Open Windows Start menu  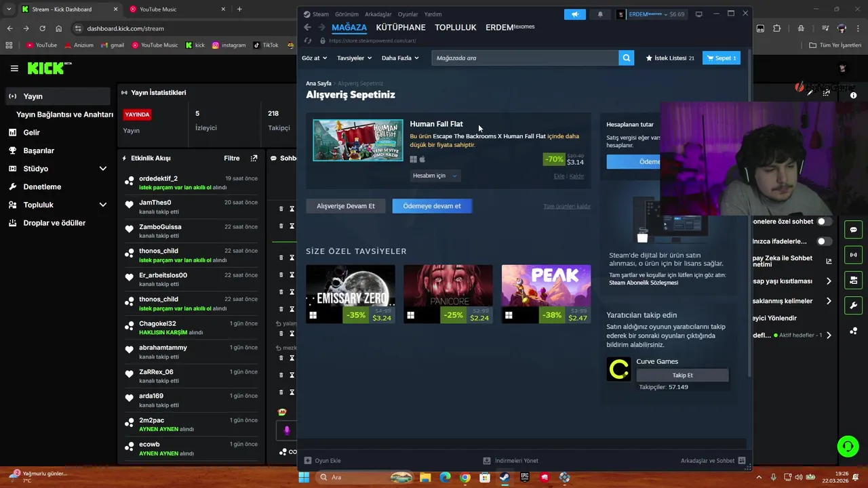(304, 477)
